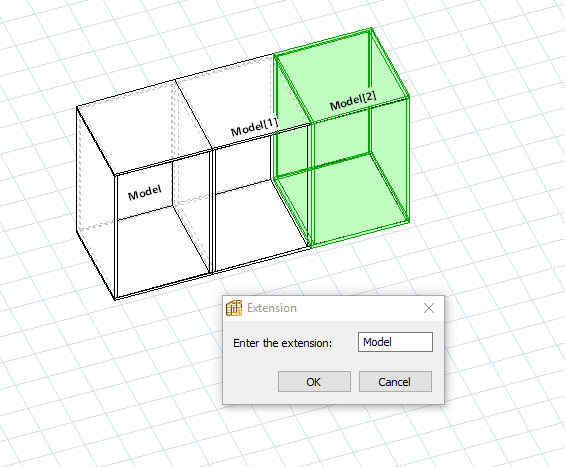Focus the extension input field containing Model
The image size is (565, 467).
395,342
